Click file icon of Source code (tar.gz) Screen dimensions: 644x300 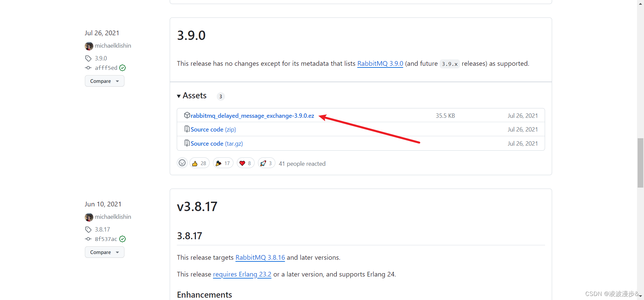(187, 143)
